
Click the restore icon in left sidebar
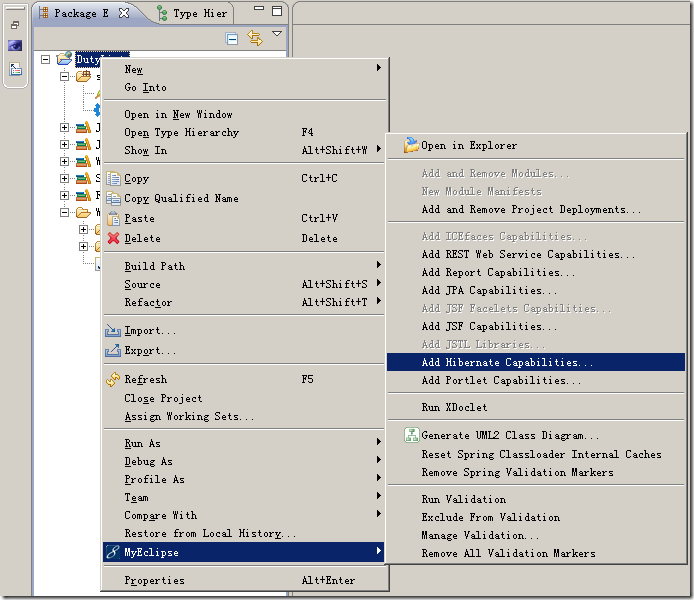(15, 26)
